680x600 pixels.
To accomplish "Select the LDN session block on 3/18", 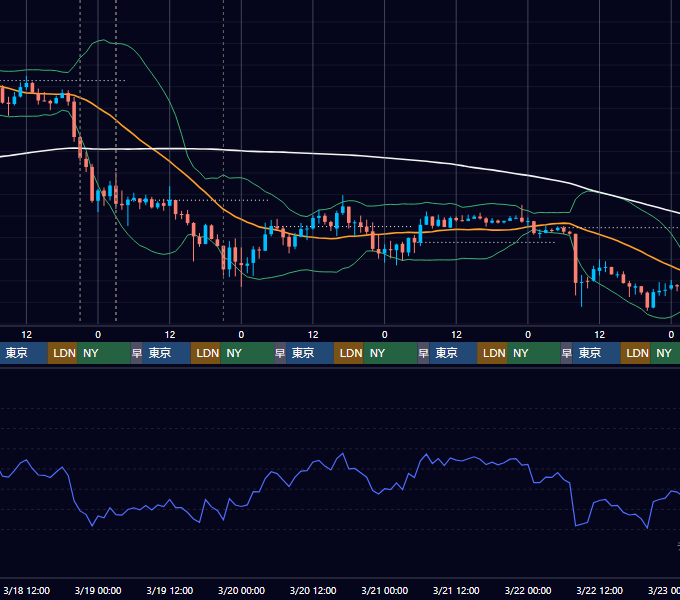I will 62,353.
